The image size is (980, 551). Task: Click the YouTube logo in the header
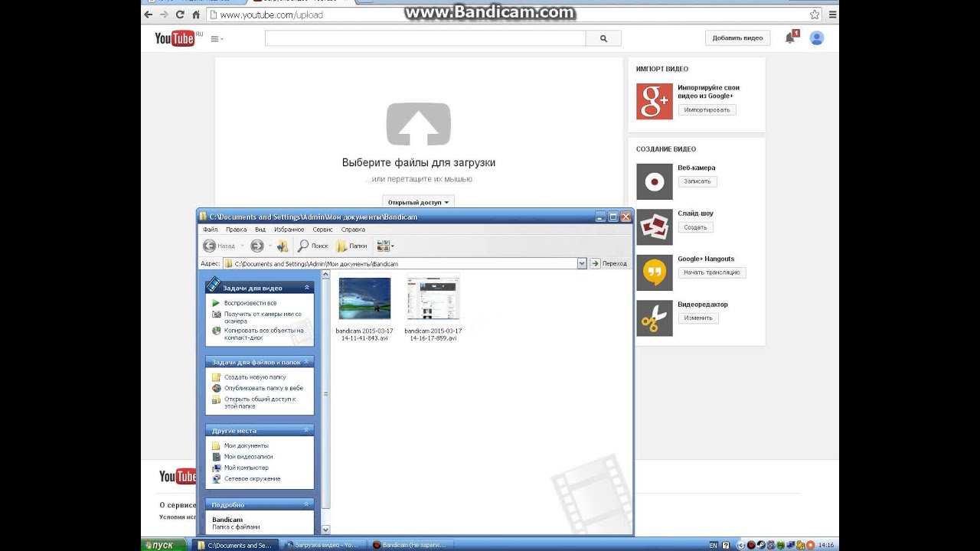tap(175, 38)
